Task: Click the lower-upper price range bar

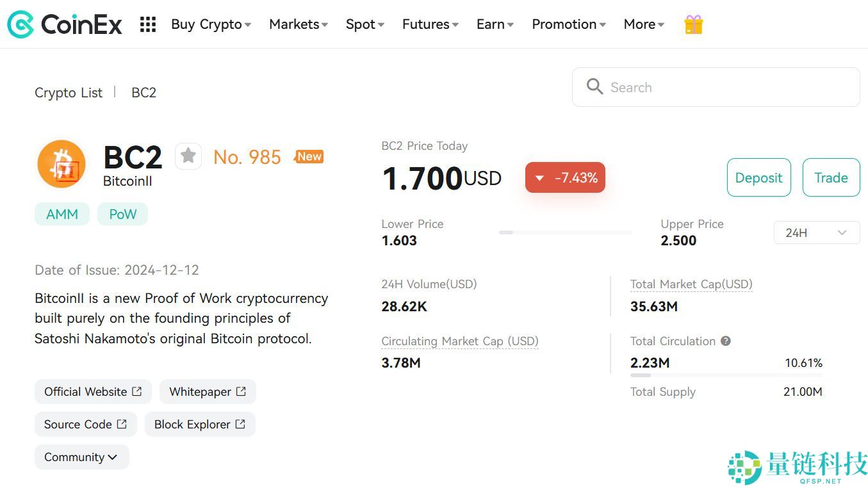Action: coord(565,232)
